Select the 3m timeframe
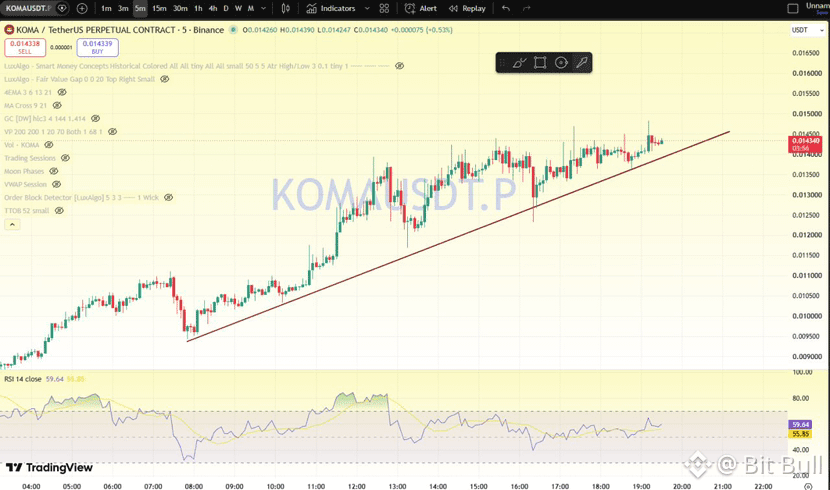This screenshot has width=830, height=490. pos(123,8)
